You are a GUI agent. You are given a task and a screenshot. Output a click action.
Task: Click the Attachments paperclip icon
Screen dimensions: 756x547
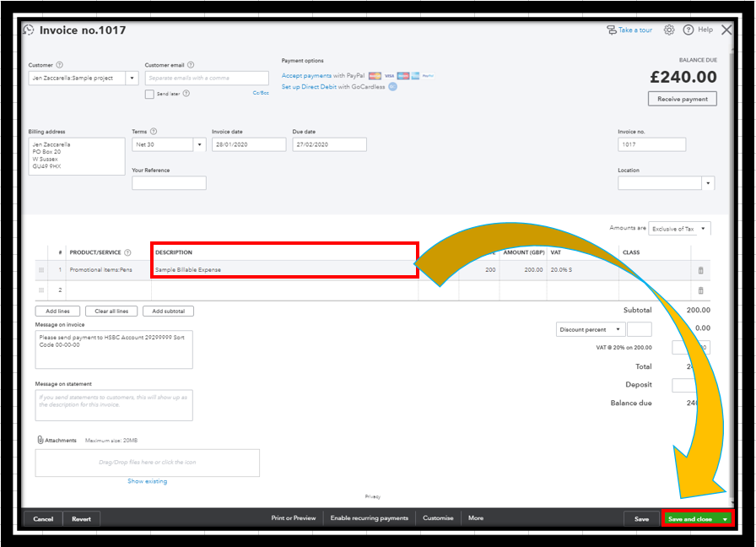pyautogui.click(x=40, y=440)
